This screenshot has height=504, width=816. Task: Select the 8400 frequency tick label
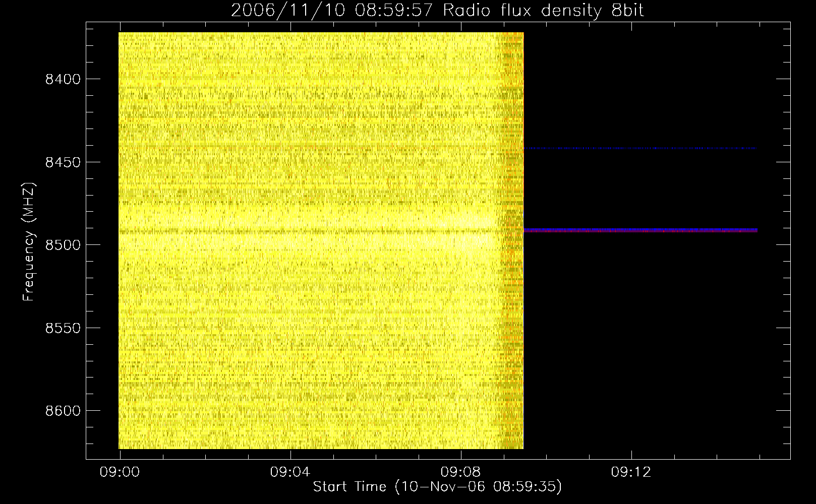[x=63, y=79]
